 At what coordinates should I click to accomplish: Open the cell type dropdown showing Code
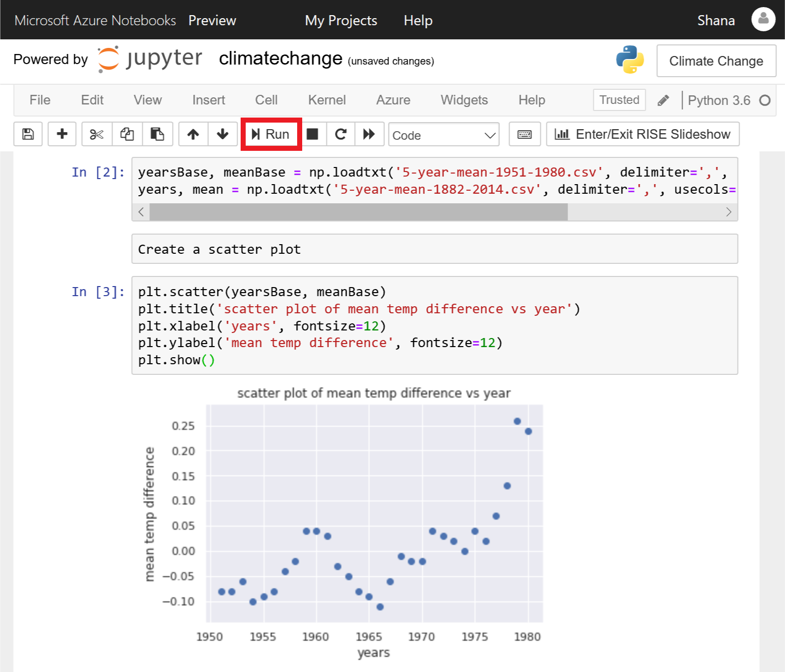[443, 135]
